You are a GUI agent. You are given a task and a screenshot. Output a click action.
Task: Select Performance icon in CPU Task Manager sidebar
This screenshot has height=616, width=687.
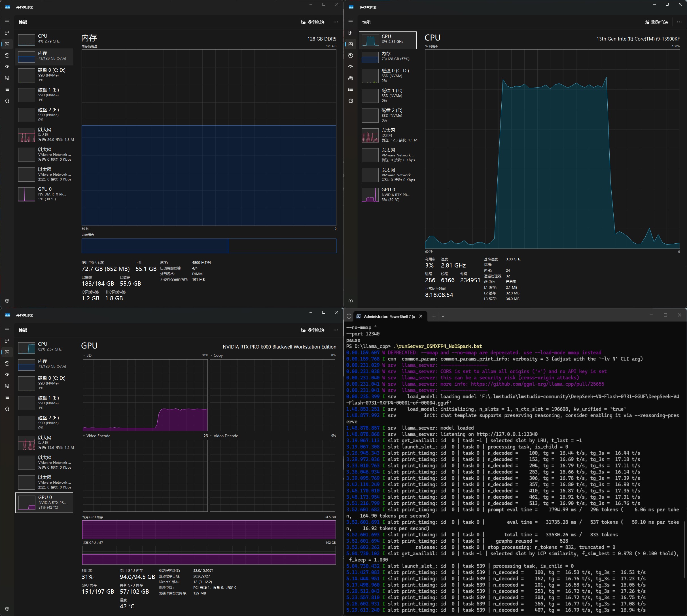point(350,44)
